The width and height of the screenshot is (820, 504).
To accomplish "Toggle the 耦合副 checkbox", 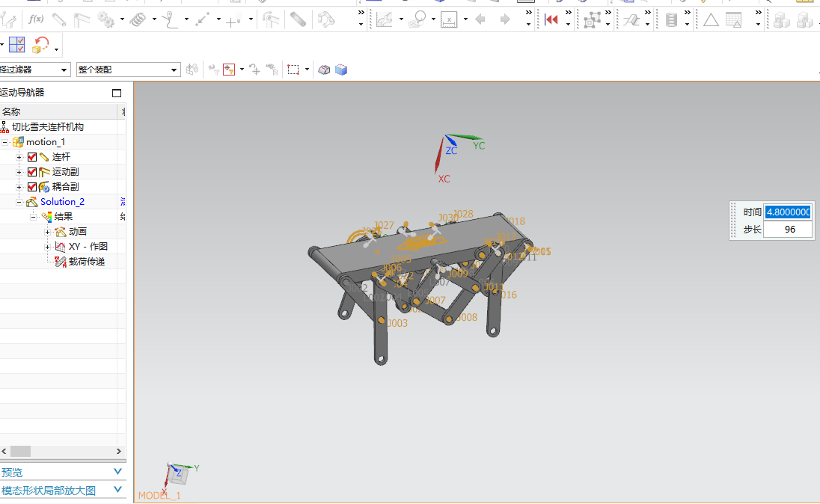I will (32, 187).
